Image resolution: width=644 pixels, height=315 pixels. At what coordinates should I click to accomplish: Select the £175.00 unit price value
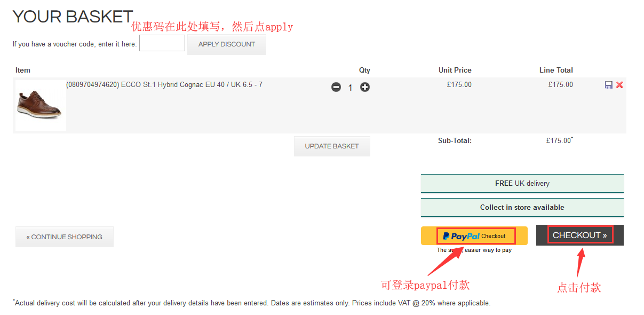459,85
